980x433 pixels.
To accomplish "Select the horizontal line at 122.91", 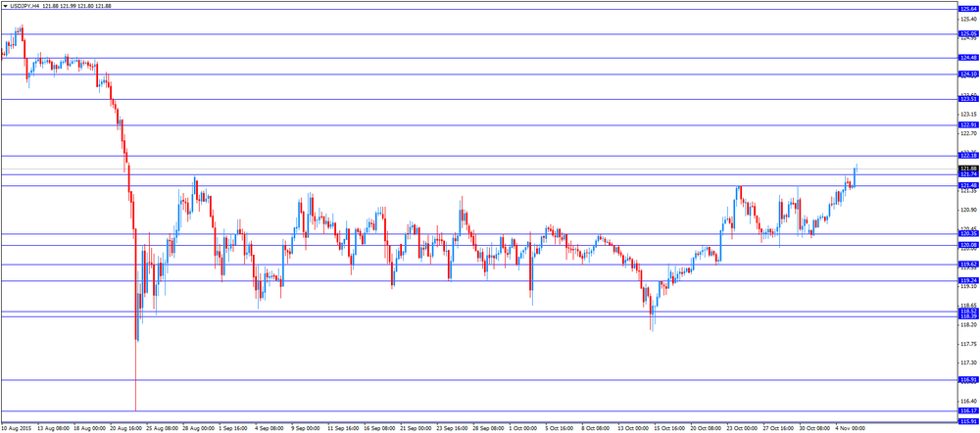I will coord(479,125).
